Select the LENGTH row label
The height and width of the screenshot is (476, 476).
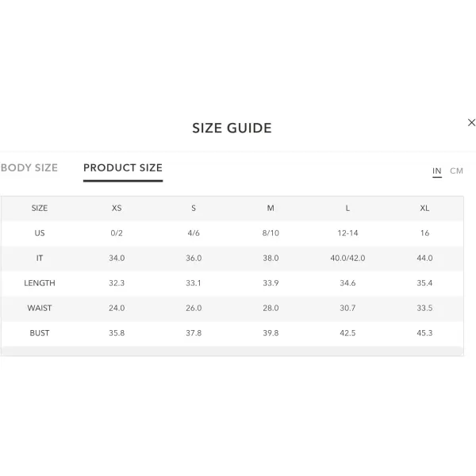pyautogui.click(x=40, y=283)
